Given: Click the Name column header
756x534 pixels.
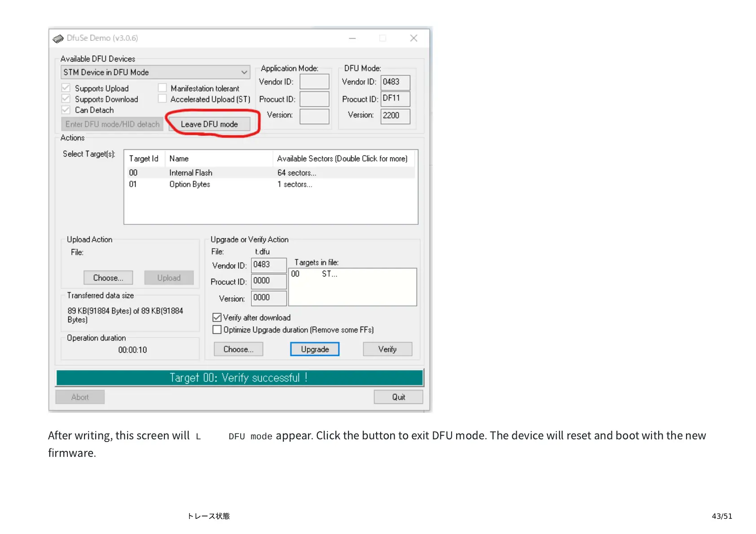Looking at the screenshot, I should click(219, 159).
